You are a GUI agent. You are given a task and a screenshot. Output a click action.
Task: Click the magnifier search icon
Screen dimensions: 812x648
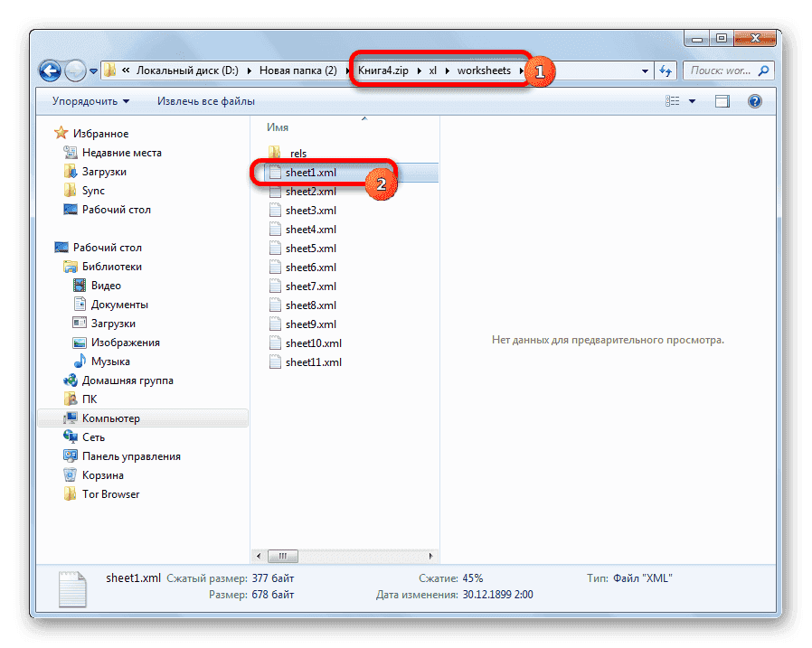coord(764,70)
